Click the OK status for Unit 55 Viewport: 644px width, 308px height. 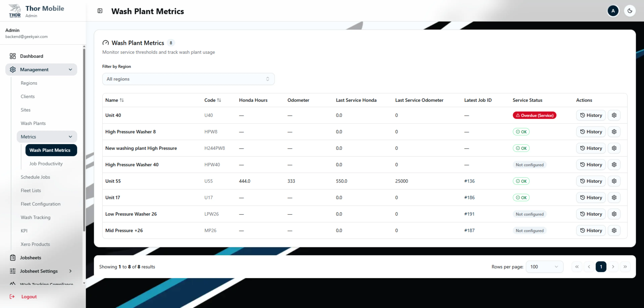point(521,181)
